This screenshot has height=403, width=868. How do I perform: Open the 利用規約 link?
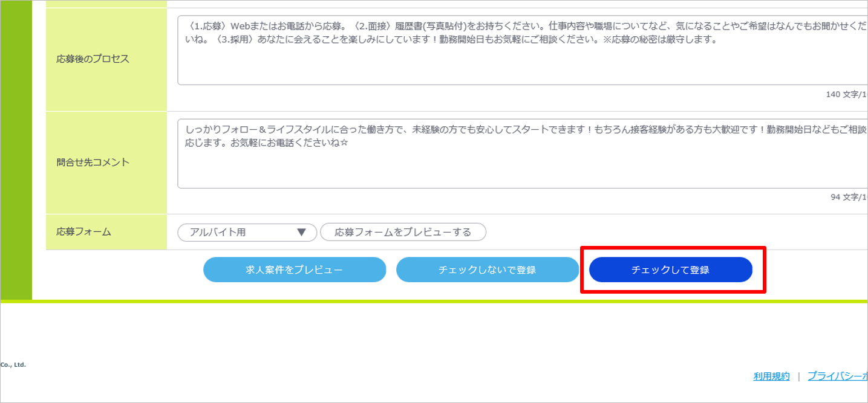(x=771, y=376)
